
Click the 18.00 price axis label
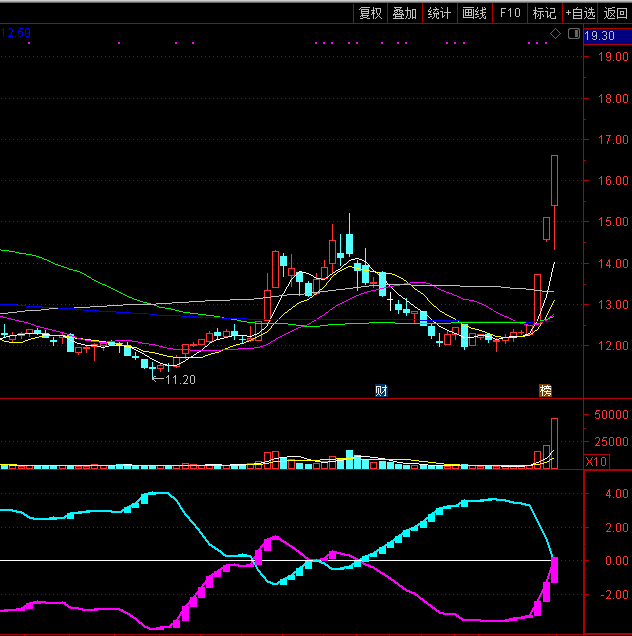[613, 98]
